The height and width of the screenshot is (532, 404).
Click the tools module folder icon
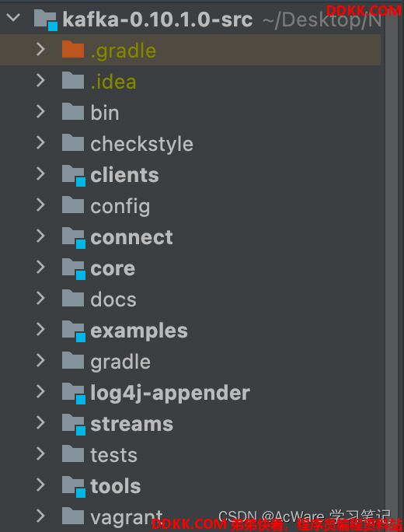(74, 487)
